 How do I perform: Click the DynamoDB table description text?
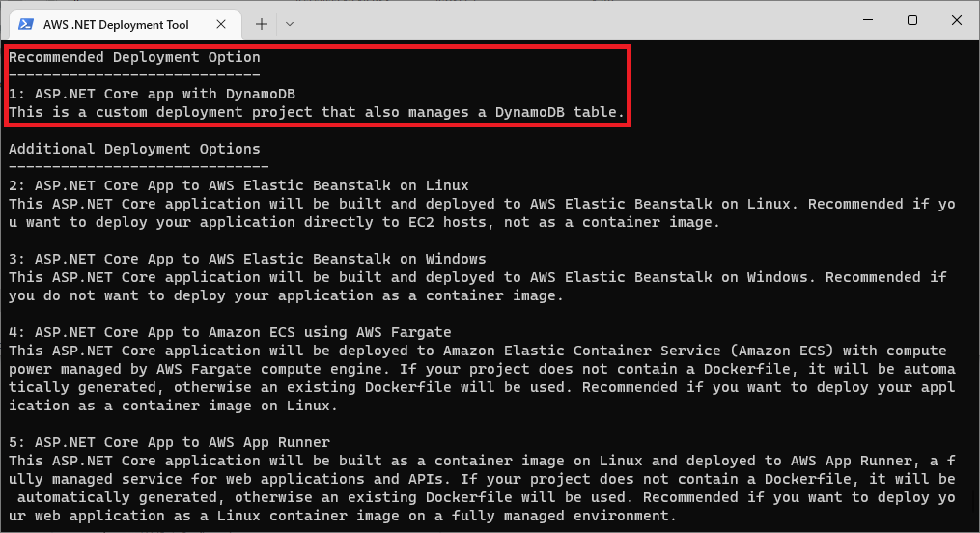point(317,112)
